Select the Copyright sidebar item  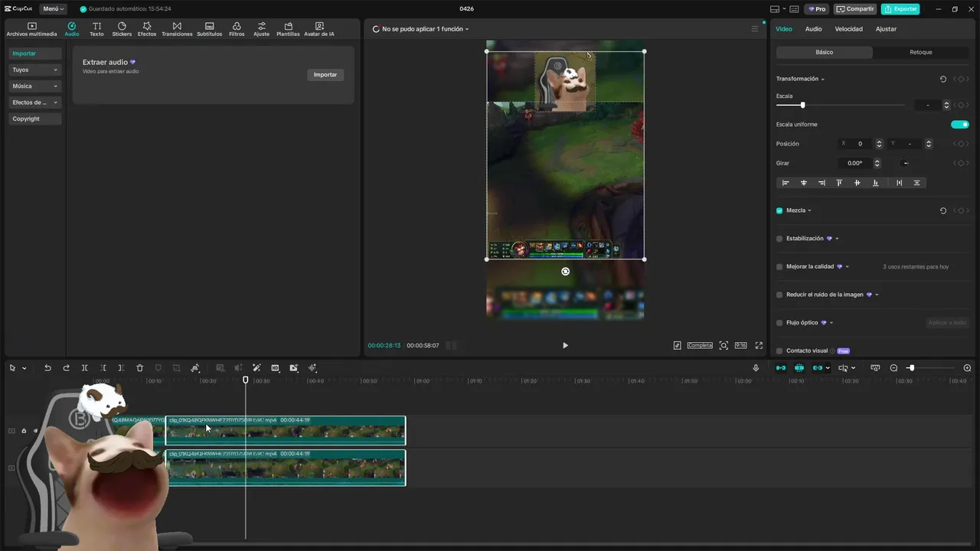(x=35, y=119)
